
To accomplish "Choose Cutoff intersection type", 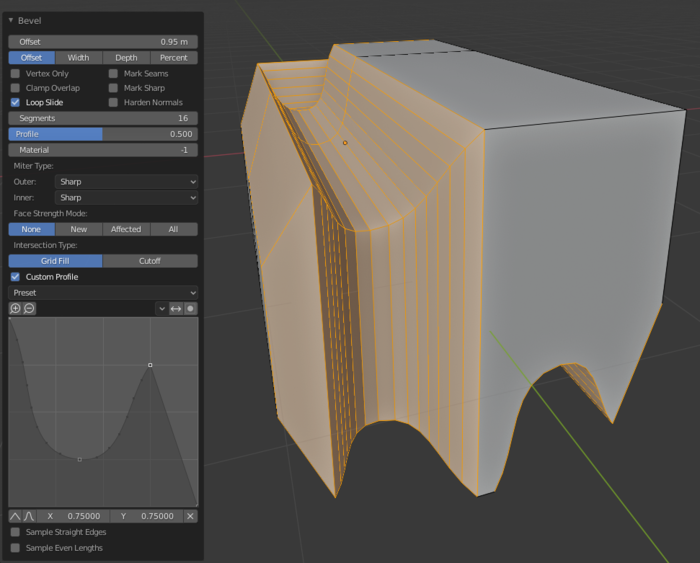I will [150, 261].
